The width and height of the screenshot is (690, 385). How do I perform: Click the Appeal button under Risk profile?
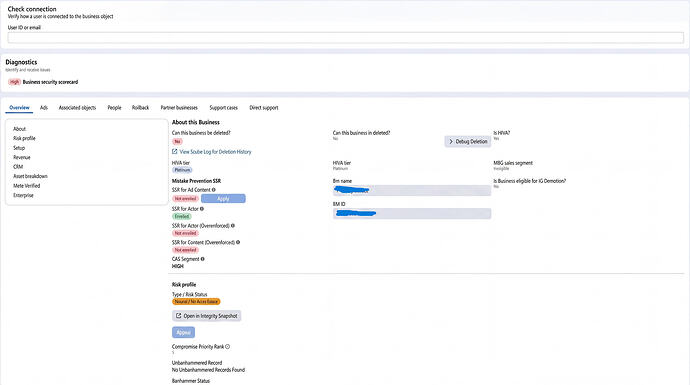(183, 332)
